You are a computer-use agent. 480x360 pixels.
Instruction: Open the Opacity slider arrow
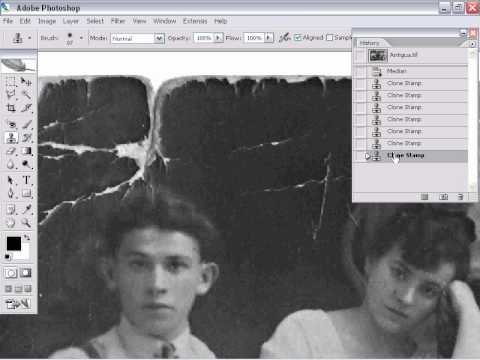coord(218,38)
